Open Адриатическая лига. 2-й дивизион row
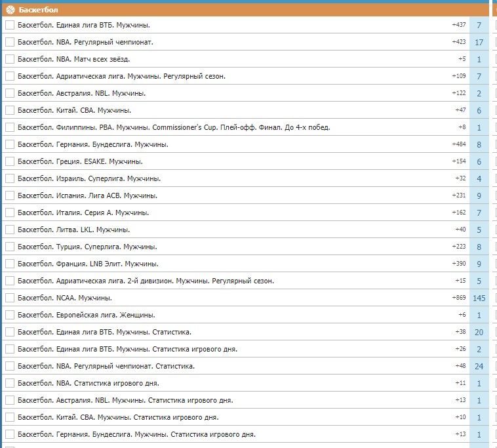497x448 pixels. 146,281
